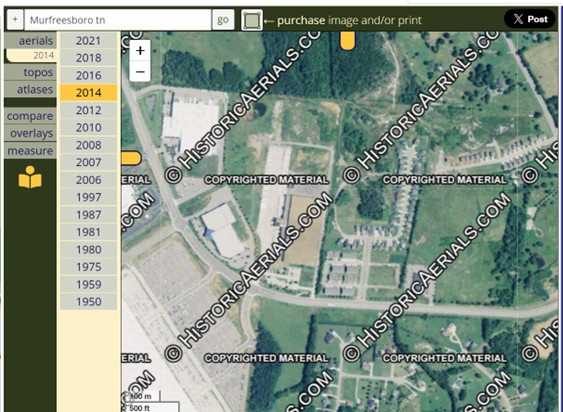
Task: Click the yellow marker on map's left edge
Action: coord(131,158)
